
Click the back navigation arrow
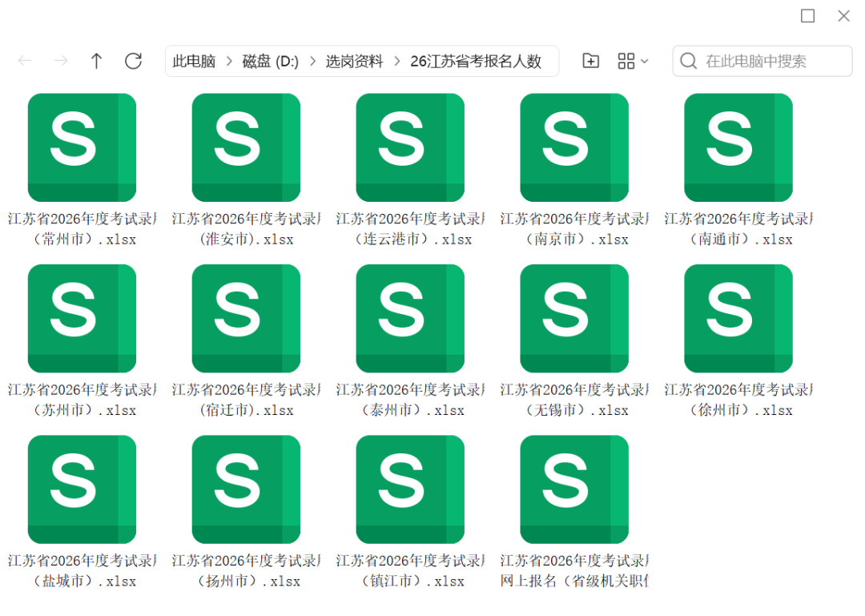[25, 61]
